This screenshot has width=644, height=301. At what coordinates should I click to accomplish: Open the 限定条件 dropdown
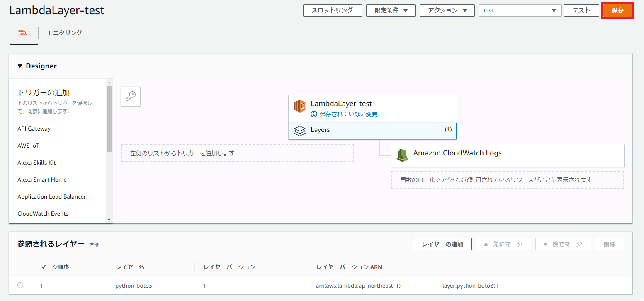pyautogui.click(x=390, y=10)
